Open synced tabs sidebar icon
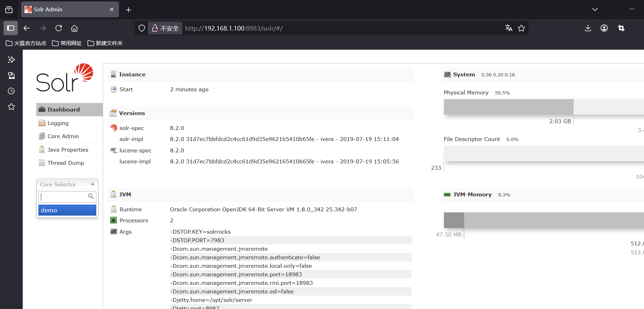This screenshot has height=309, width=644. click(x=11, y=75)
